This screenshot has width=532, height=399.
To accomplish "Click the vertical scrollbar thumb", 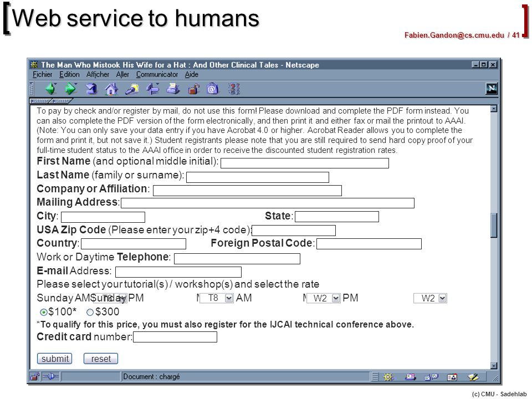I will (x=494, y=225).
